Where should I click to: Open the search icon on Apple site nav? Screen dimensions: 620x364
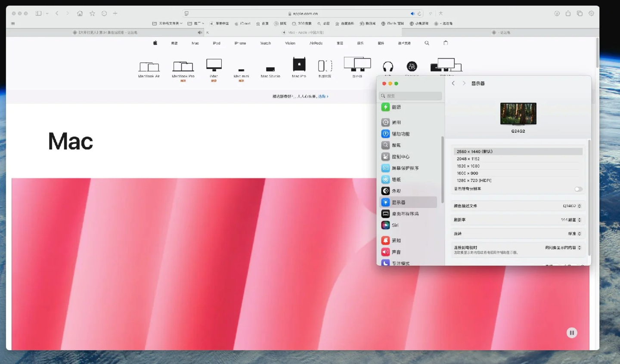click(x=427, y=43)
